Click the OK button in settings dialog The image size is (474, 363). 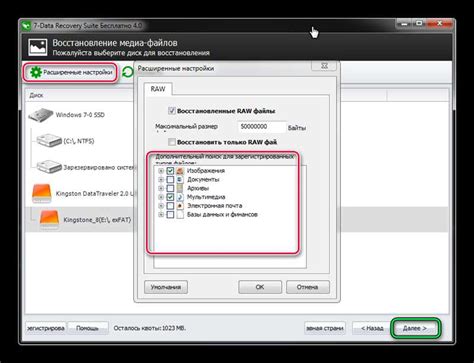(260, 287)
